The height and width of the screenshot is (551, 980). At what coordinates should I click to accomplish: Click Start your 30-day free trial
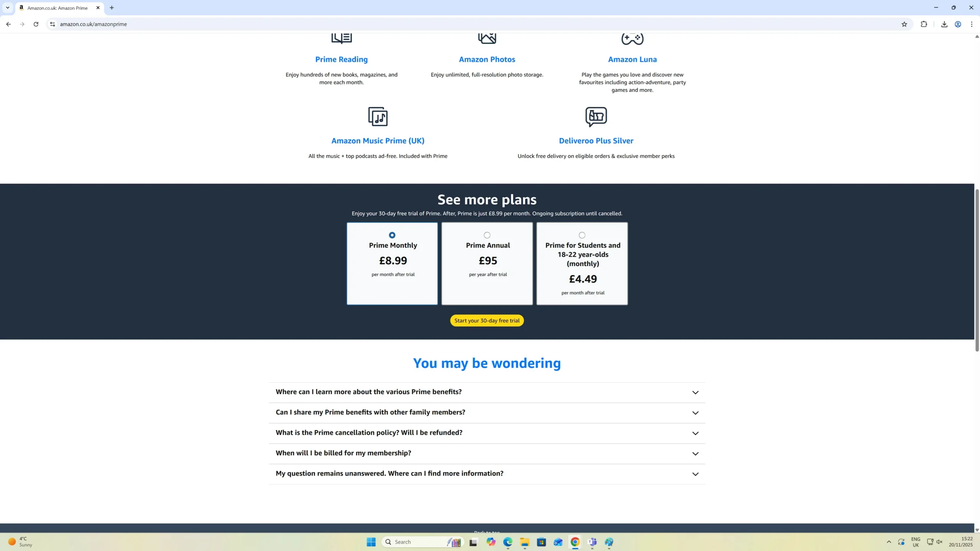pos(487,321)
